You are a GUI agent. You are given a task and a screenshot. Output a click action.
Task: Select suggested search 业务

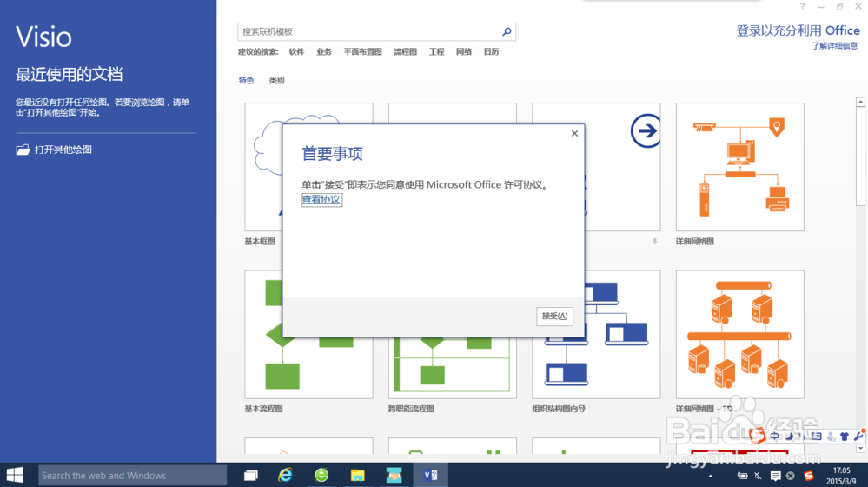(324, 51)
